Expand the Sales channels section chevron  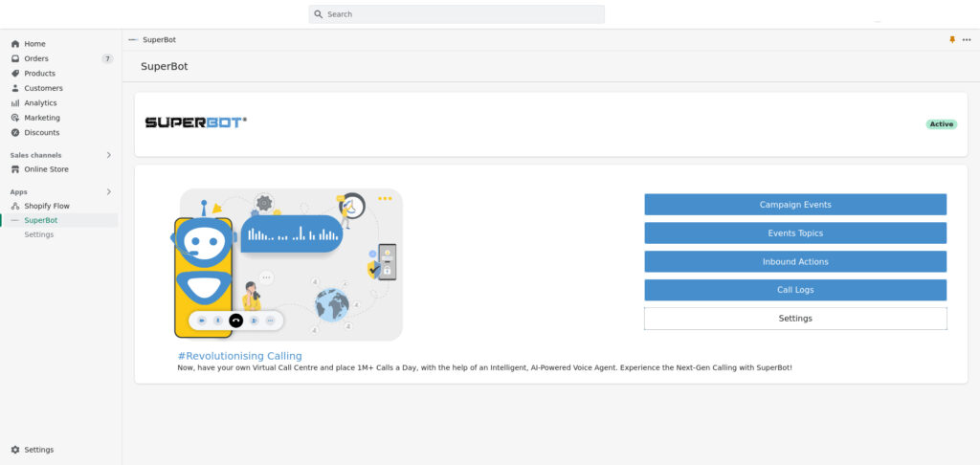point(108,155)
